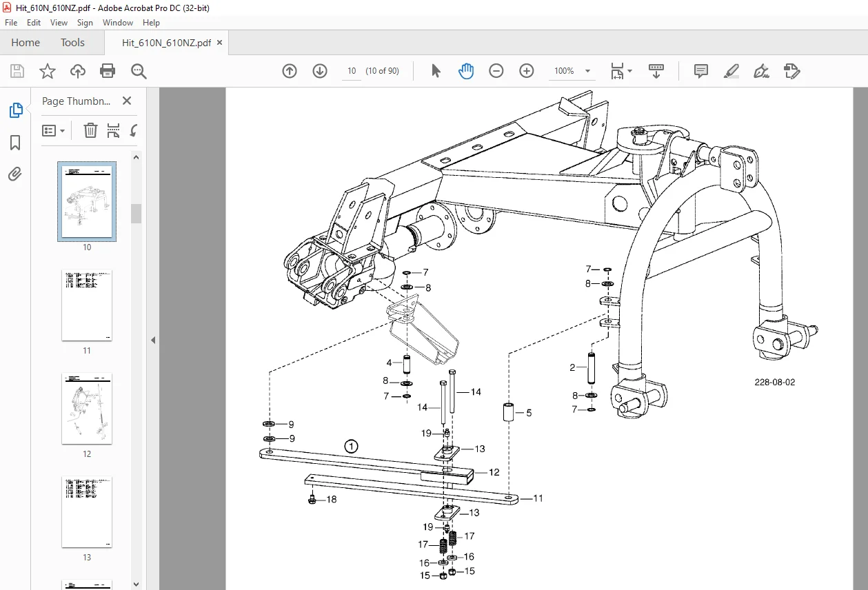
Task: Click the (10 of 90) page count text
Action: pyautogui.click(x=382, y=71)
